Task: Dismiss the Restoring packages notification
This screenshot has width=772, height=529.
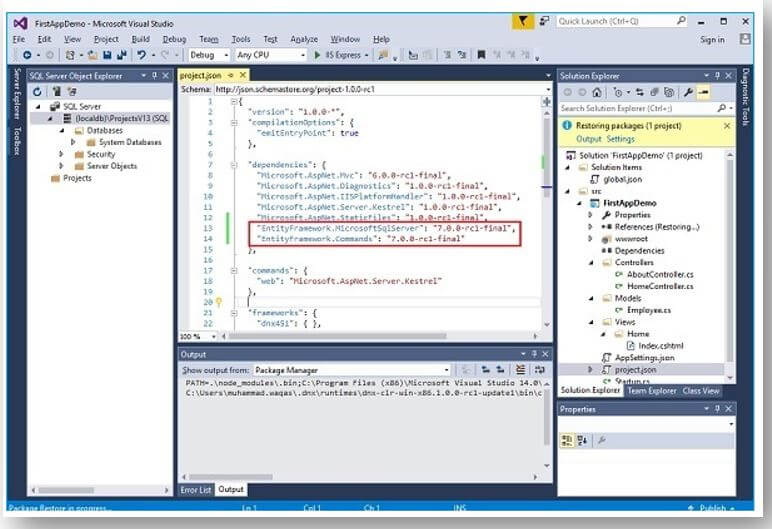Action: [x=727, y=126]
